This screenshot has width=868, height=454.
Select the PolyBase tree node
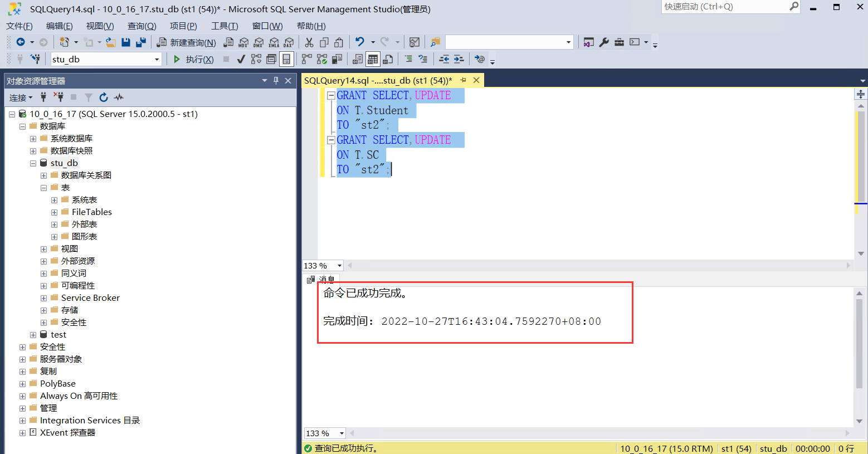[58, 384]
